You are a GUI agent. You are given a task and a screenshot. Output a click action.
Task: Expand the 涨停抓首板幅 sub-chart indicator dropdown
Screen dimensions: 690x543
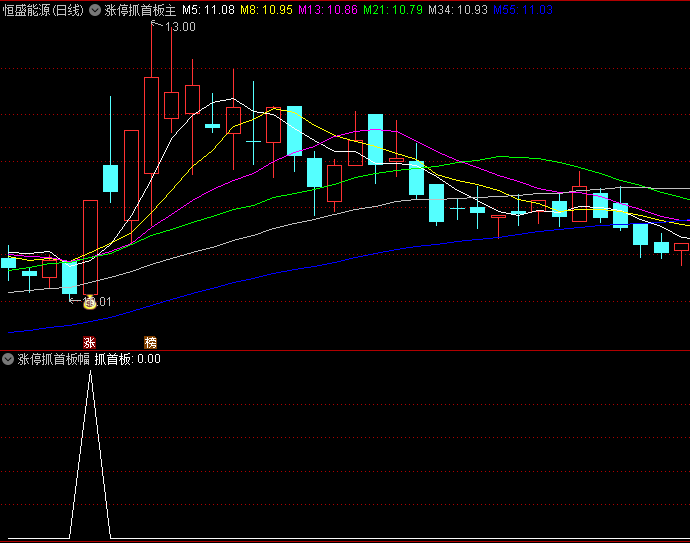pyautogui.click(x=8, y=359)
